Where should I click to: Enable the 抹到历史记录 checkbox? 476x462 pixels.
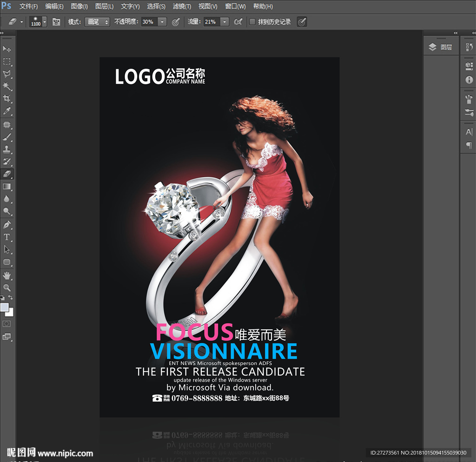252,21
